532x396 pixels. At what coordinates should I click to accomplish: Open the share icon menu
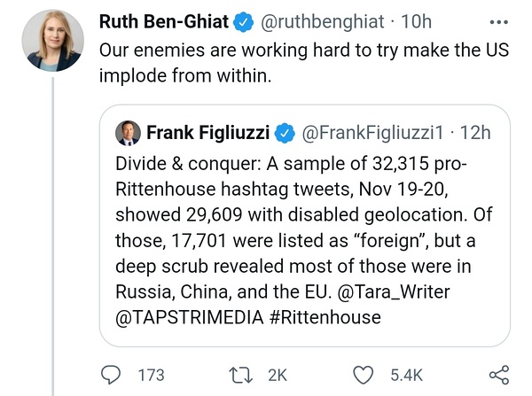point(499,375)
